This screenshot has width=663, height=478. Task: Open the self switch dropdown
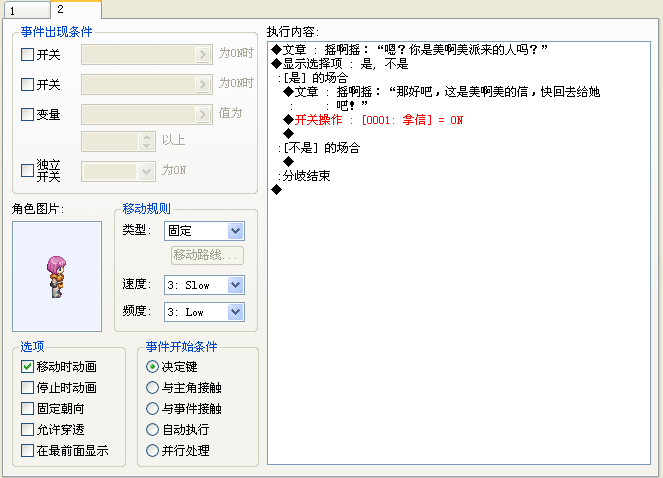(x=146, y=172)
